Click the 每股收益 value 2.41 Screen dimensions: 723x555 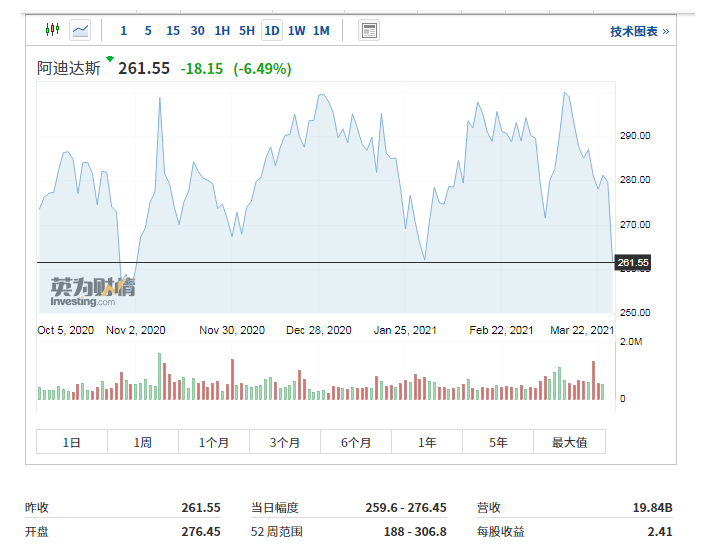(660, 531)
